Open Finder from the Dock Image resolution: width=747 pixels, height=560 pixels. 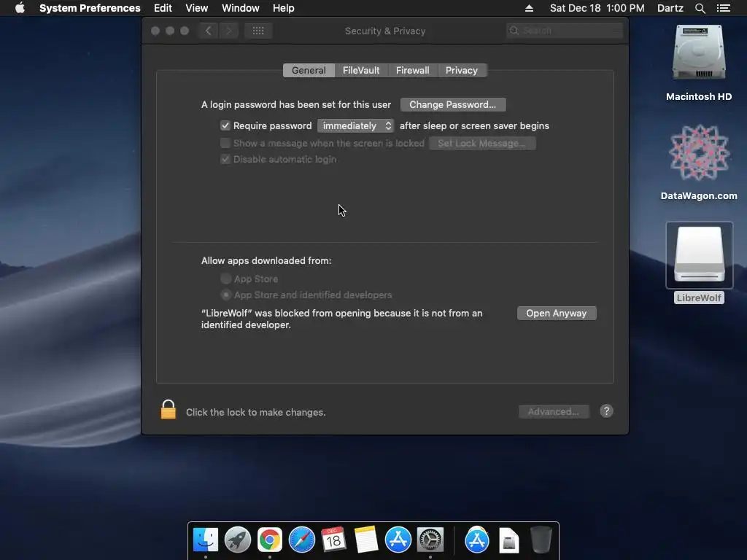206,540
